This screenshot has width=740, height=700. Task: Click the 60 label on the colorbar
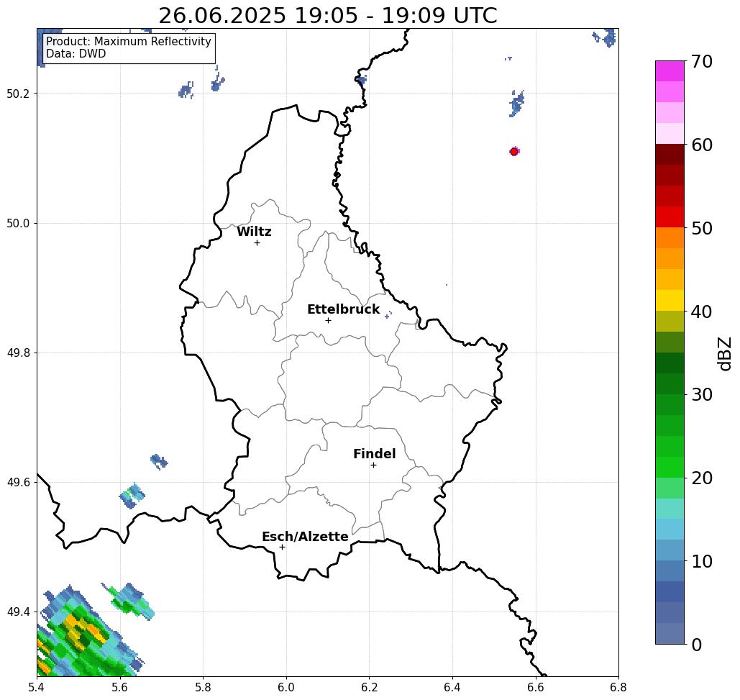click(702, 145)
